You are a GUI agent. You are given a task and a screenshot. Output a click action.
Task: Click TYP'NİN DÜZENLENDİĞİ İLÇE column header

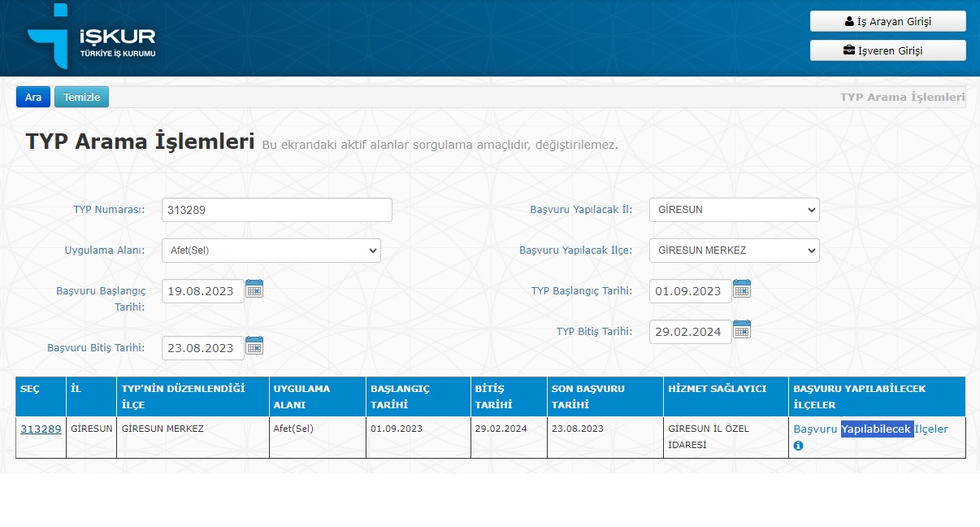click(x=193, y=397)
